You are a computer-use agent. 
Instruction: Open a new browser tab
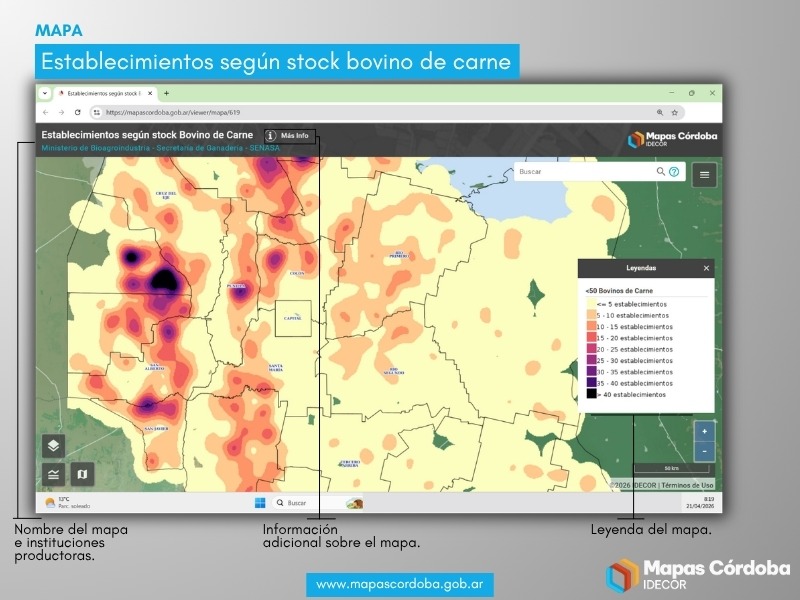(166, 93)
